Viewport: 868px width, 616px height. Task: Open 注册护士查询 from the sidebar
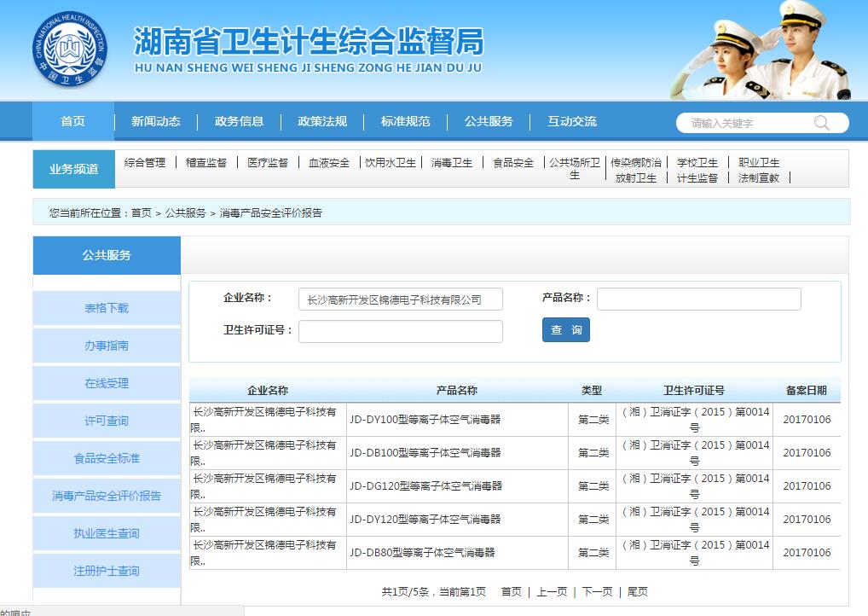[x=106, y=571]
